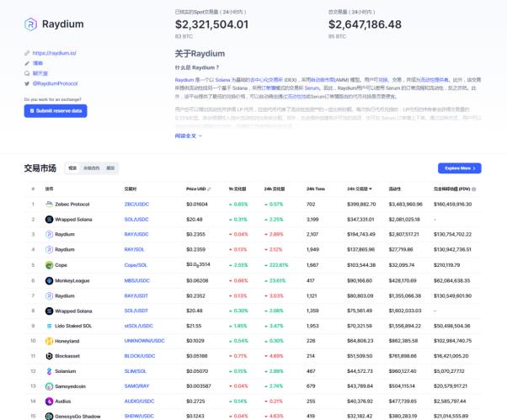Open the SOL/USDT trading pair
The width and height of the screenshot is (507, 420).
tap(136, 311)
